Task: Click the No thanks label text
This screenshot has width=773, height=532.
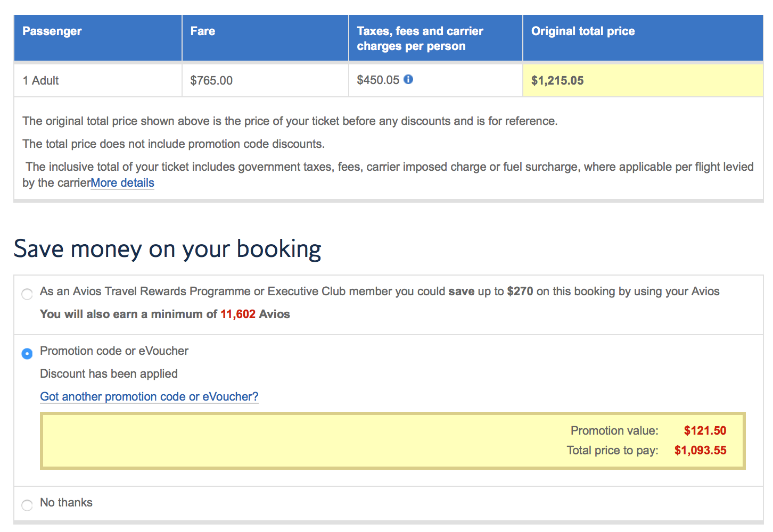Action: point(66,503)
